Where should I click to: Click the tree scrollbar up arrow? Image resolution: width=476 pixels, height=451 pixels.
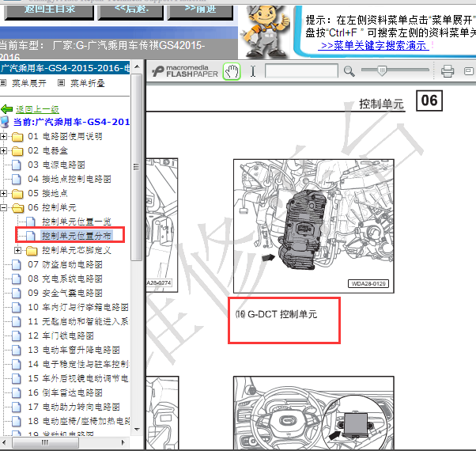[x=137, y=66]
